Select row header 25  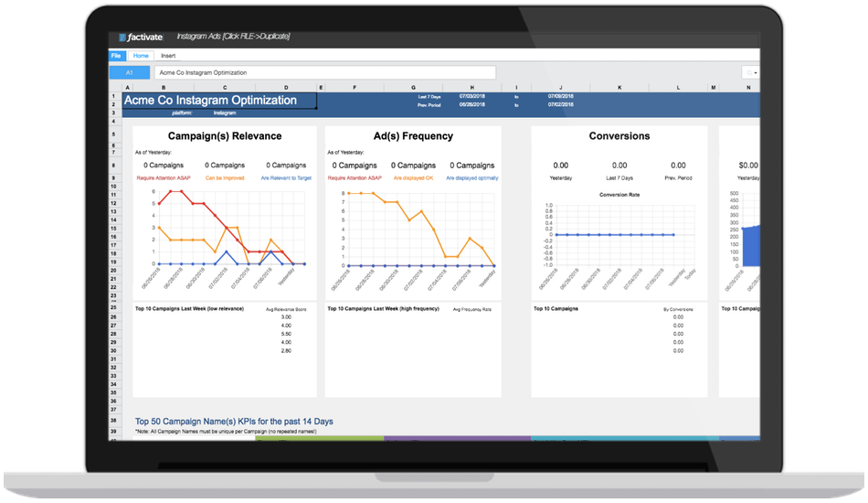pos(113,307)
